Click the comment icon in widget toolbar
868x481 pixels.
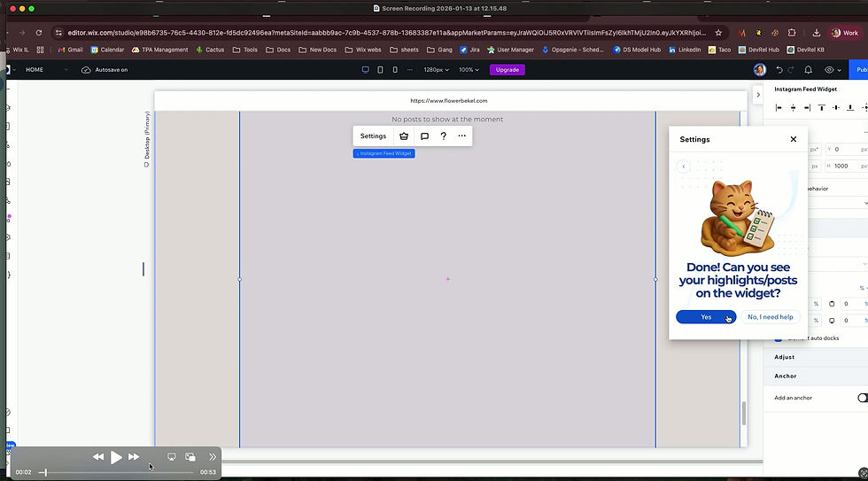coord(424,136)
